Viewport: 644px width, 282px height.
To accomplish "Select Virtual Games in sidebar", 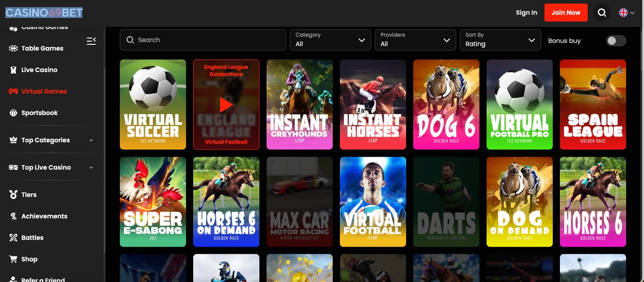I will 44,91.
